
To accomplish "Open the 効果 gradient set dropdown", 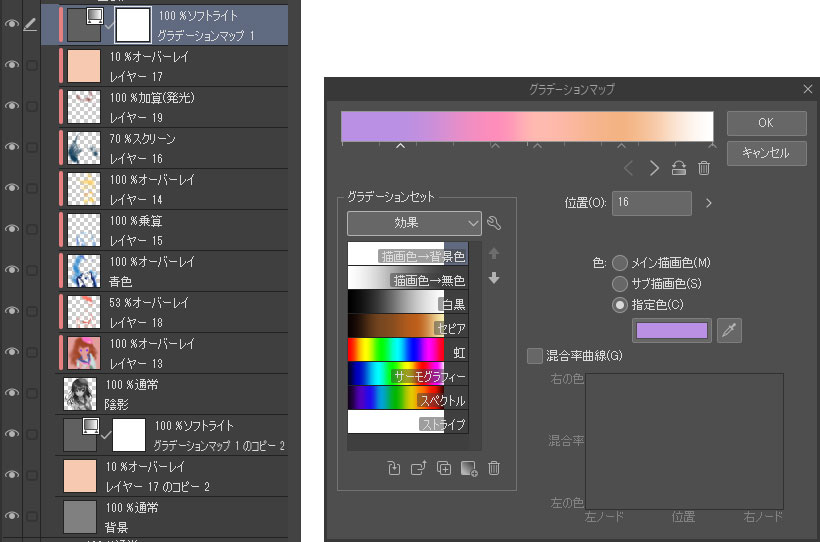I will tap(415, 223).
